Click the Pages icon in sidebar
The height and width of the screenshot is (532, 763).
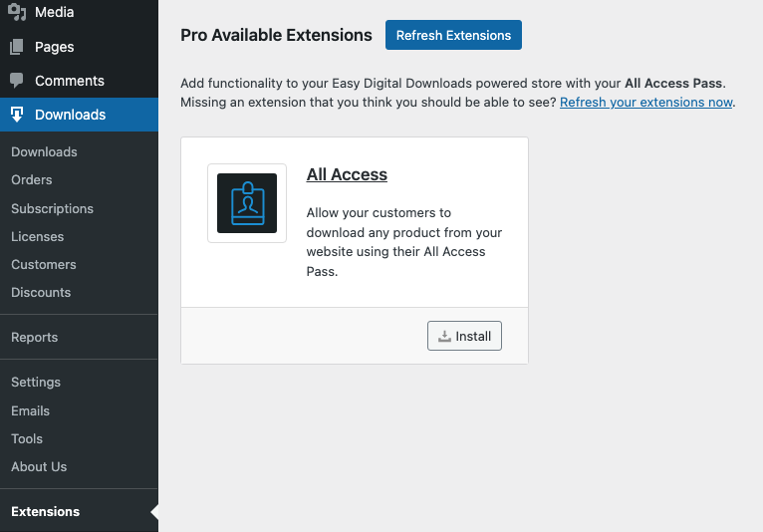pos(17,47)
